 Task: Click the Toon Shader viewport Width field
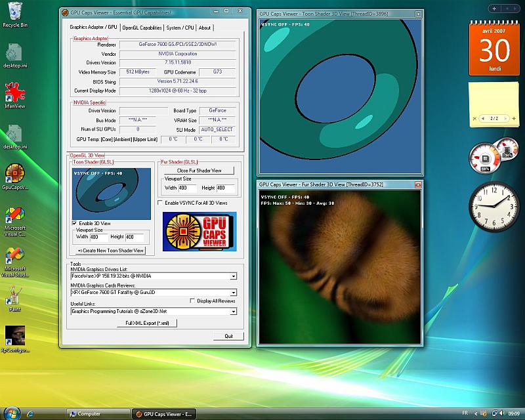(x=99, y=237)
